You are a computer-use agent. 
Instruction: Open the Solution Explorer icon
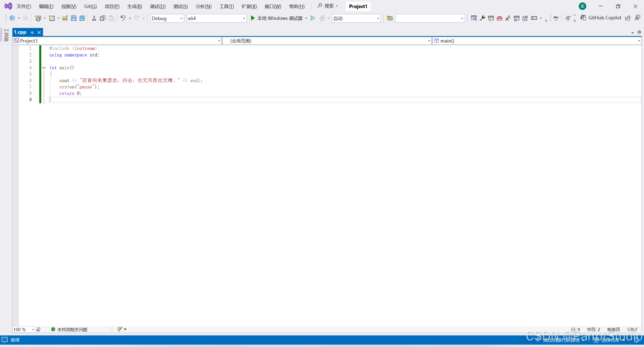point(474,18)
